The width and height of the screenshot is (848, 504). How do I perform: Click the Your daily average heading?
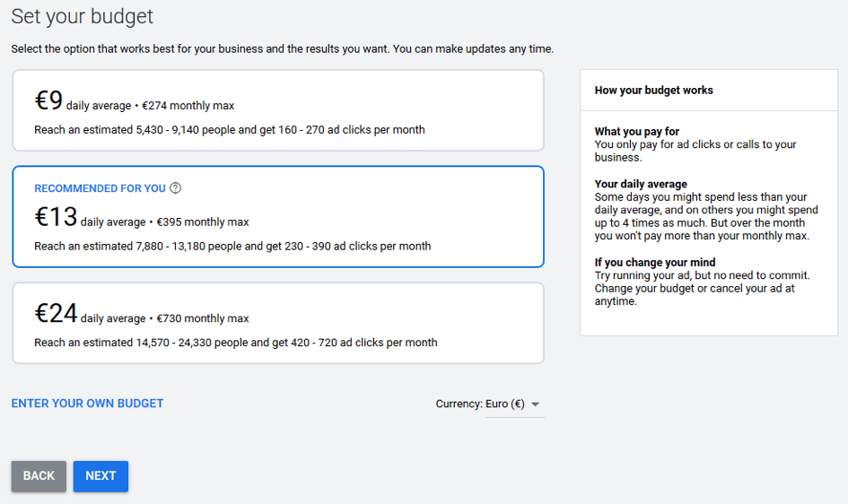coord(641,184)
